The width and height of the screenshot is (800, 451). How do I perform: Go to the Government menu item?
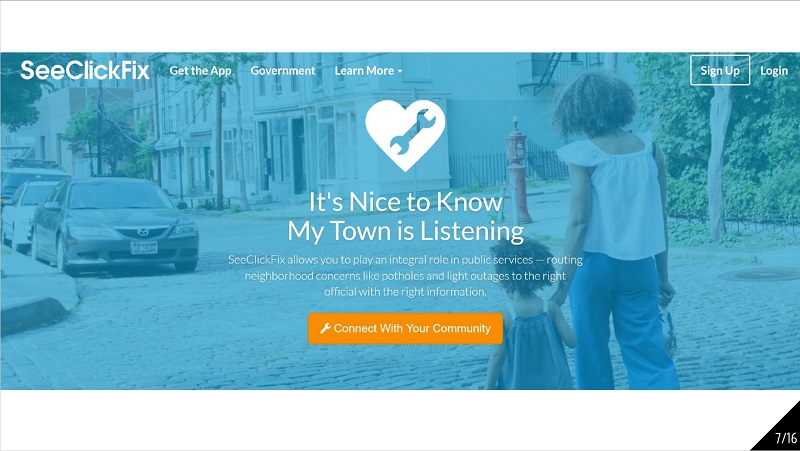pyautogui.click(x=283, y=71)
